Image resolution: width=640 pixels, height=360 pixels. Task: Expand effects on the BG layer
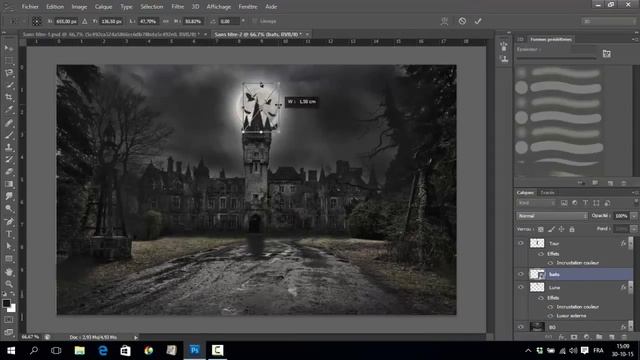[631, 327]
